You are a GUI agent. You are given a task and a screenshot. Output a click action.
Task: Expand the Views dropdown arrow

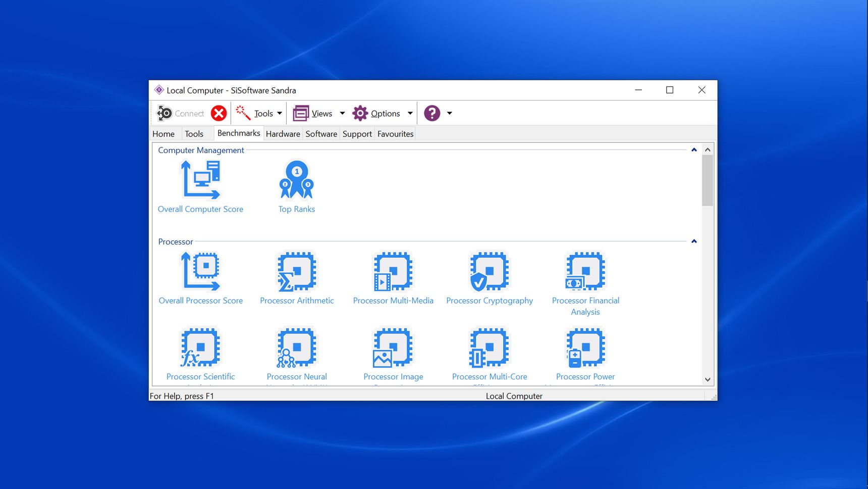click(342, 113)
